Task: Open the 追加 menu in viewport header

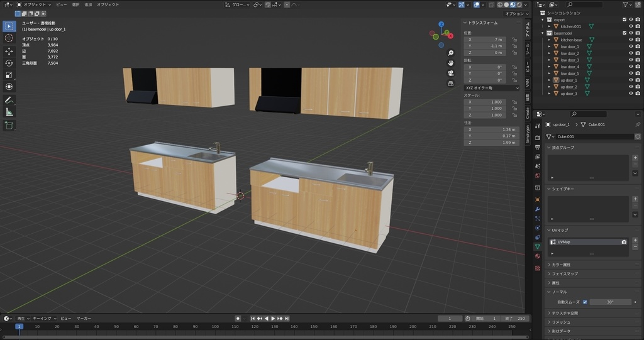Action: coord(88,4)
